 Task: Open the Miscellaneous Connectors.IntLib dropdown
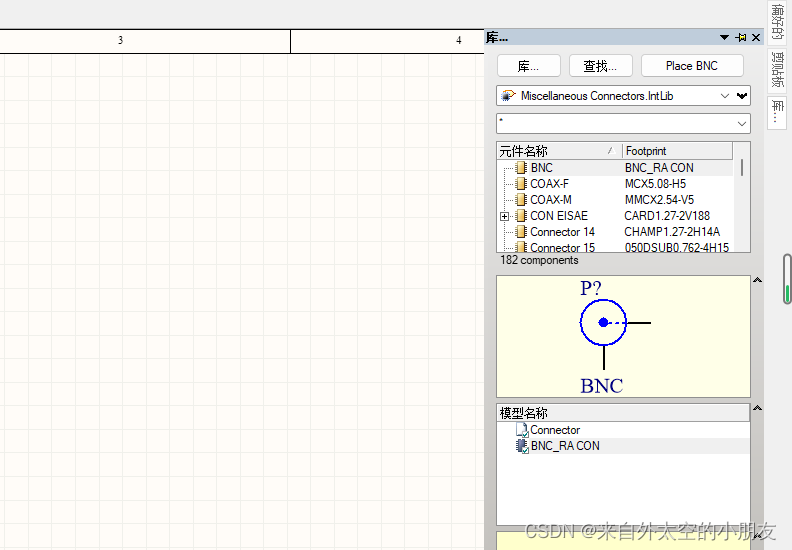coord(725,96)
